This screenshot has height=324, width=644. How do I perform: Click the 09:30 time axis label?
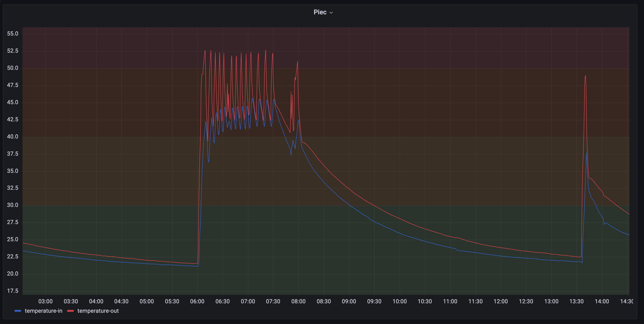(x=374, y=301)
